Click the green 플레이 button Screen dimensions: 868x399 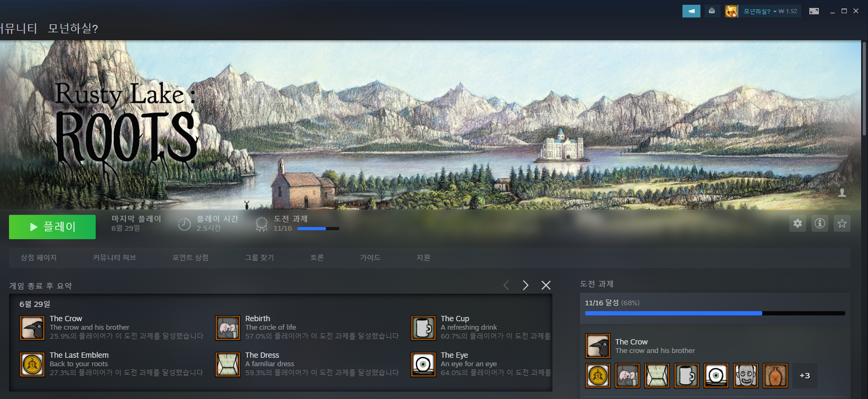(52, 227)
